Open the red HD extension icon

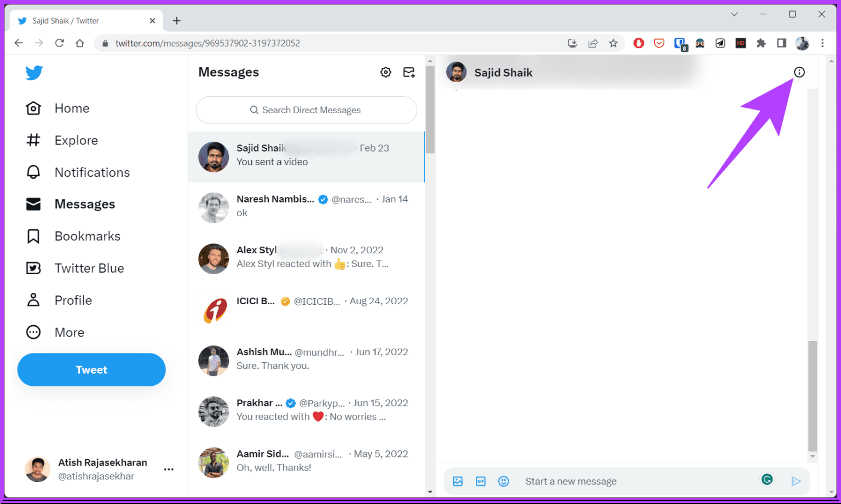click(x=741, y=43)
